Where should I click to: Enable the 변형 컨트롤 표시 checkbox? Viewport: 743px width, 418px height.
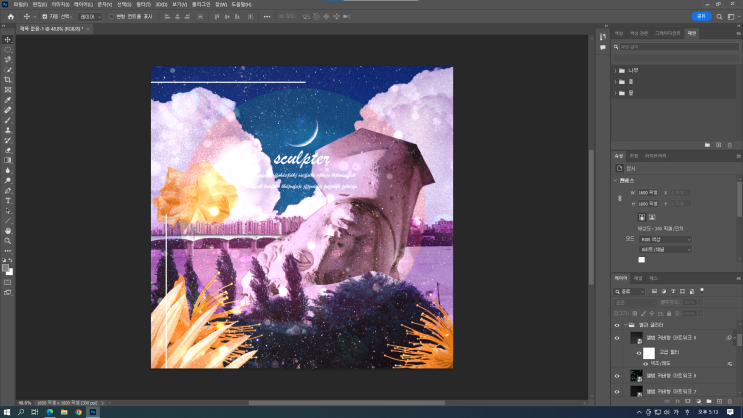click(111, 16)
